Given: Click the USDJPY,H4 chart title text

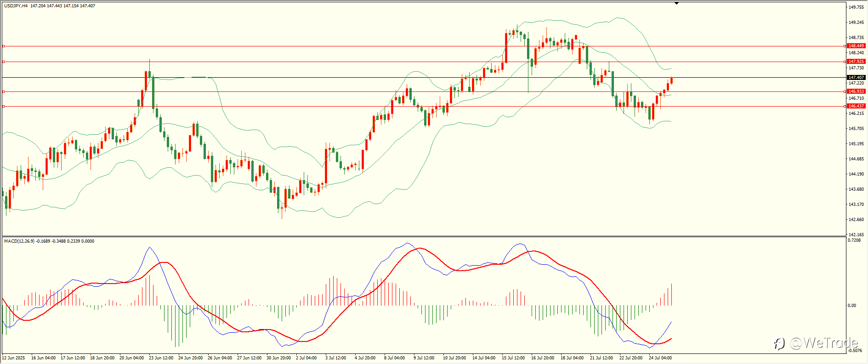Looking at the screenshot, I should (16, 6).
